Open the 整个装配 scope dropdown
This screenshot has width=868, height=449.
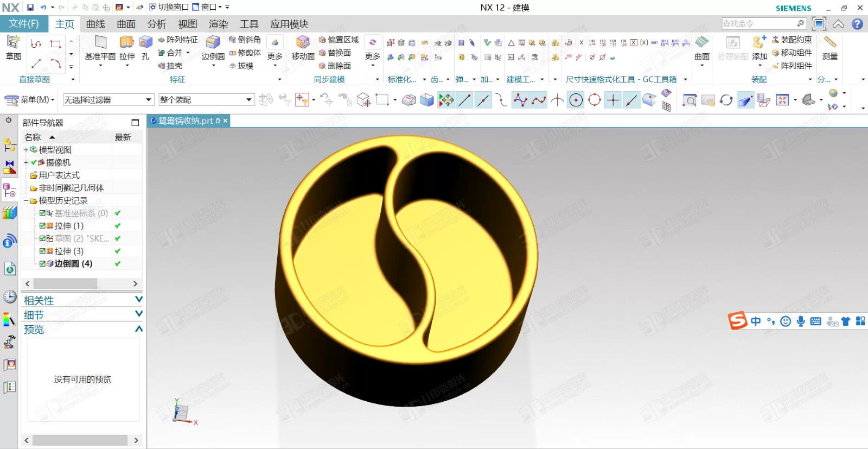pyautogui.click(x=206, y=100)
